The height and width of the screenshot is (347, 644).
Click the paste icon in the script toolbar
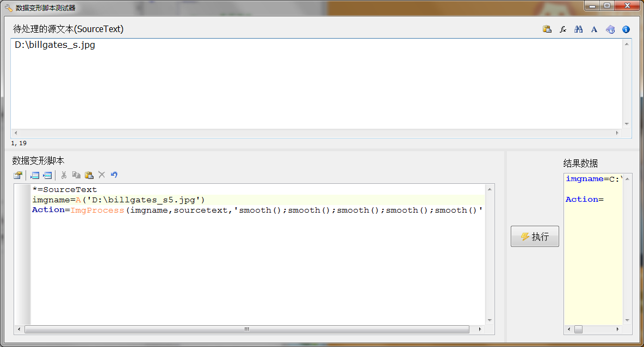point(89,175)
